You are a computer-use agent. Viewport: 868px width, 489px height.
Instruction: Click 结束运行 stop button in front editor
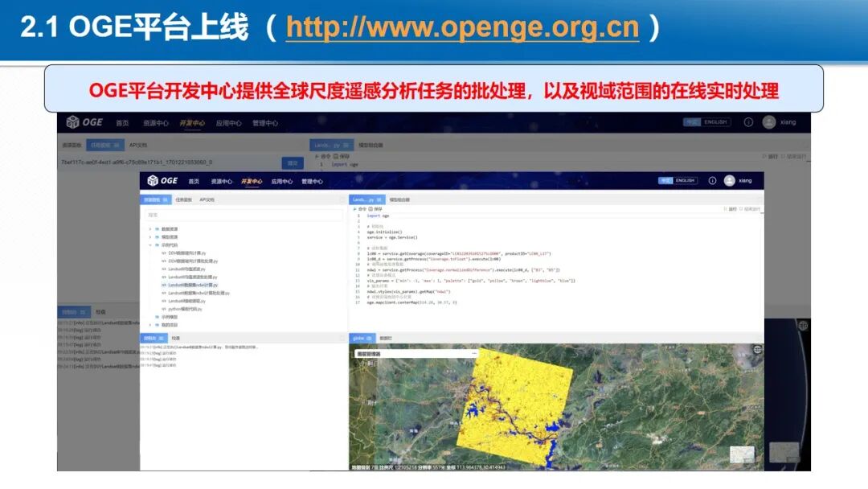coord(750,209)
